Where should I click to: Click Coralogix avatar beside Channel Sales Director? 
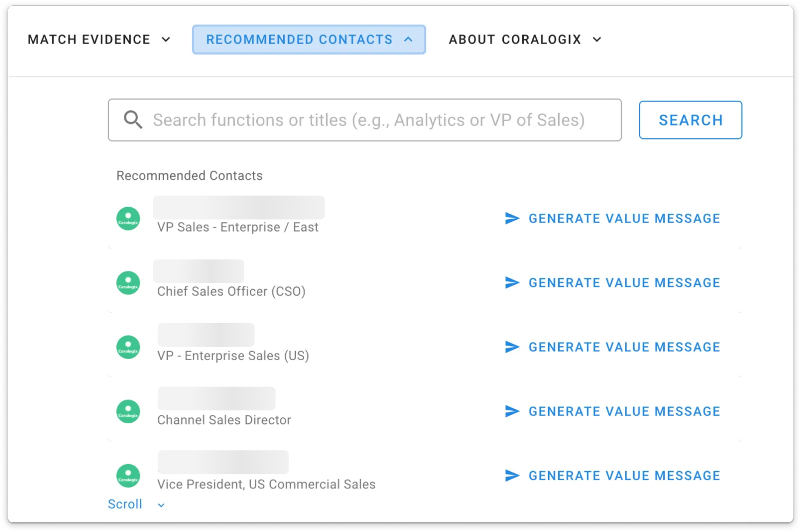(128, 411)
